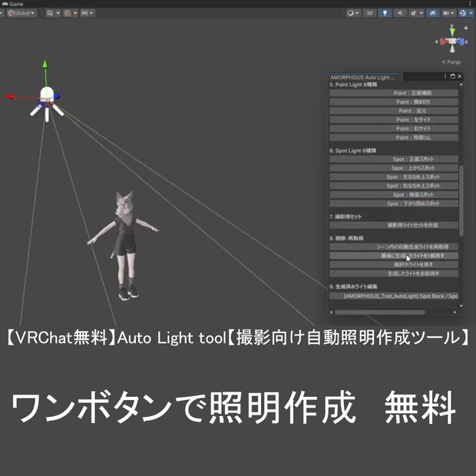Close the Auto Light window

coord(460,77)
